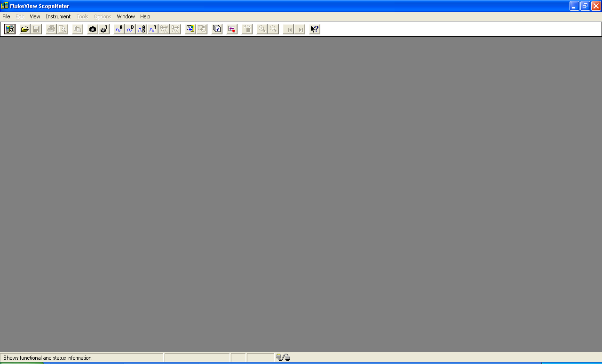Click the grayed-out Copy icon
Viewport: 602px width, 364px height.
[78, 29]
